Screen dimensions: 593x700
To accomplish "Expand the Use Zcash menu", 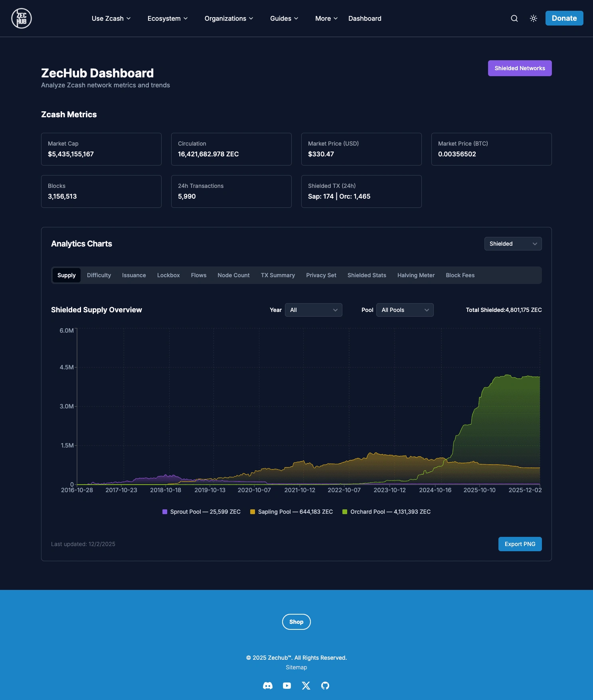I will click(111, 18).
